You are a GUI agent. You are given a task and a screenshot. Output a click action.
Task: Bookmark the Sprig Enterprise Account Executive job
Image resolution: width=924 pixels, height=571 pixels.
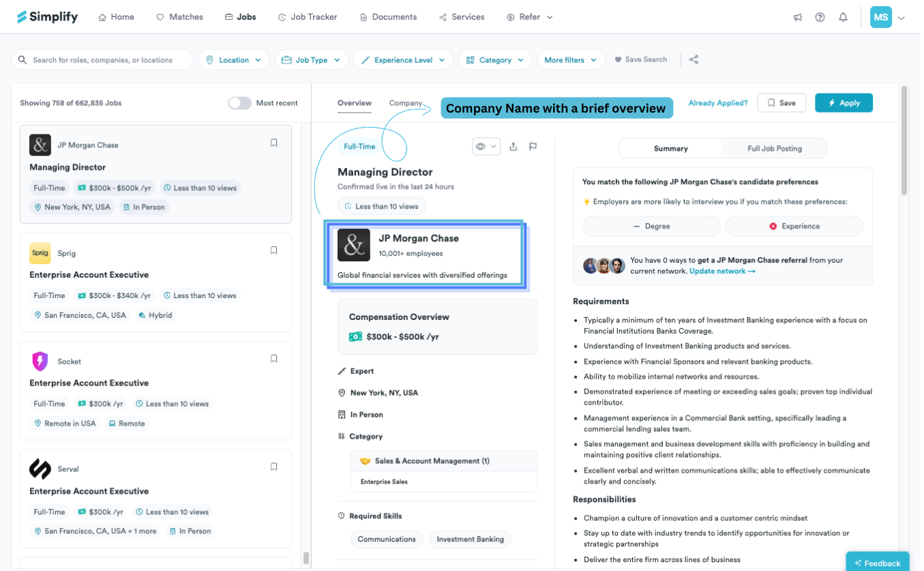click(274, 250)
